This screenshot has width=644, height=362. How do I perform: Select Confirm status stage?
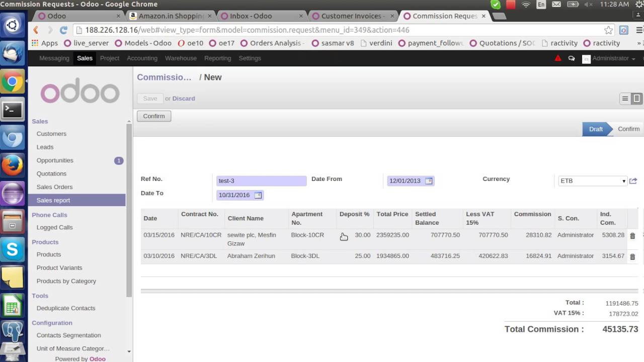coord(628,129)
